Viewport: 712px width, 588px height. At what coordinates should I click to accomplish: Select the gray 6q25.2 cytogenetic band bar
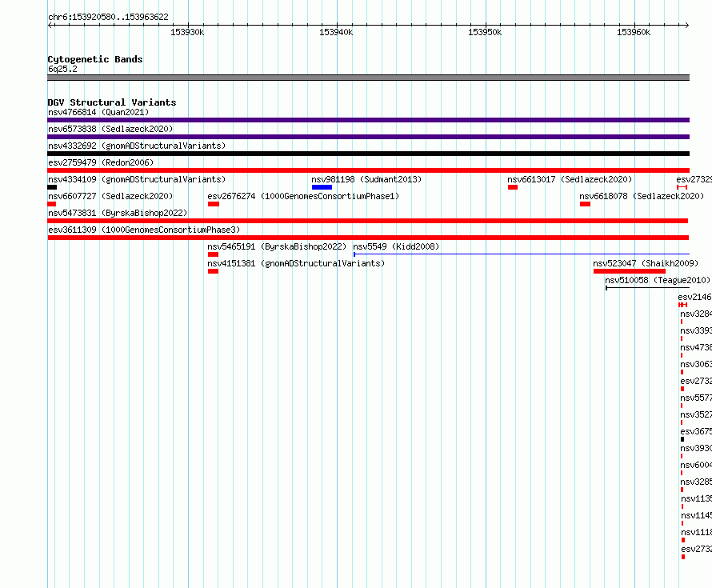click(x=368, y=78)
